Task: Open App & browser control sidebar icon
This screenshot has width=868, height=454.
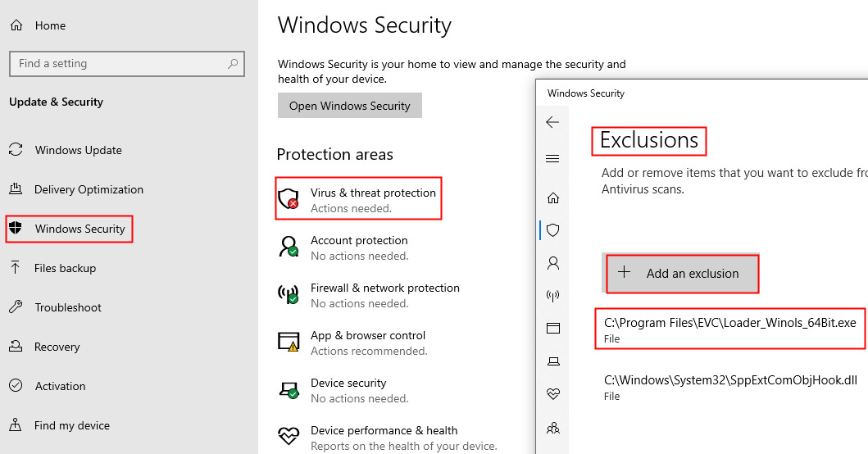Action: tap(553, 329)
